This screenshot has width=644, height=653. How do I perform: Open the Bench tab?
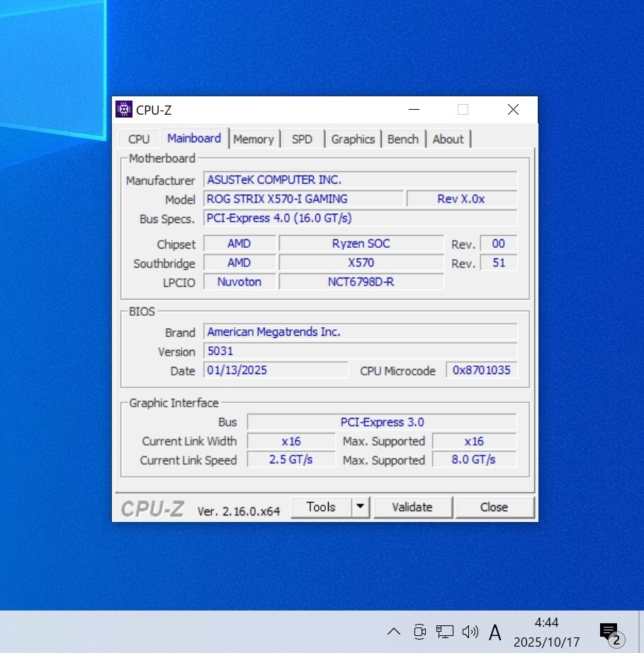[x=402, y=140]
